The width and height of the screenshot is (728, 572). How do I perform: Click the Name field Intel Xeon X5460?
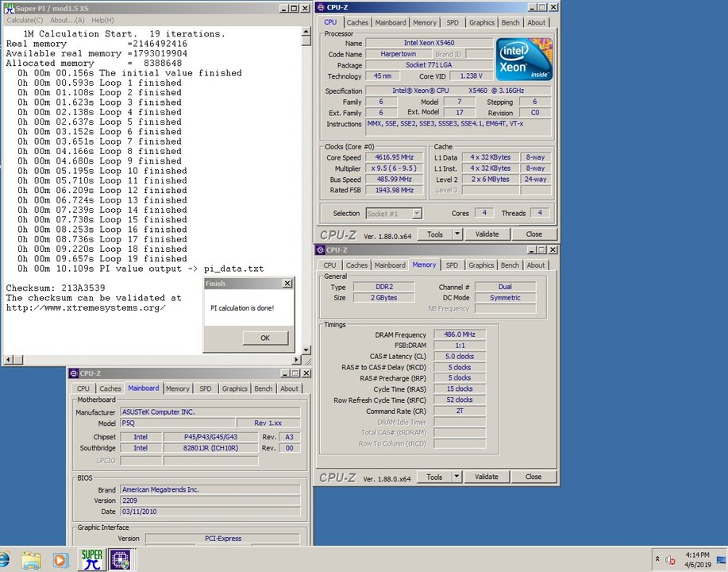pos(429,43)
